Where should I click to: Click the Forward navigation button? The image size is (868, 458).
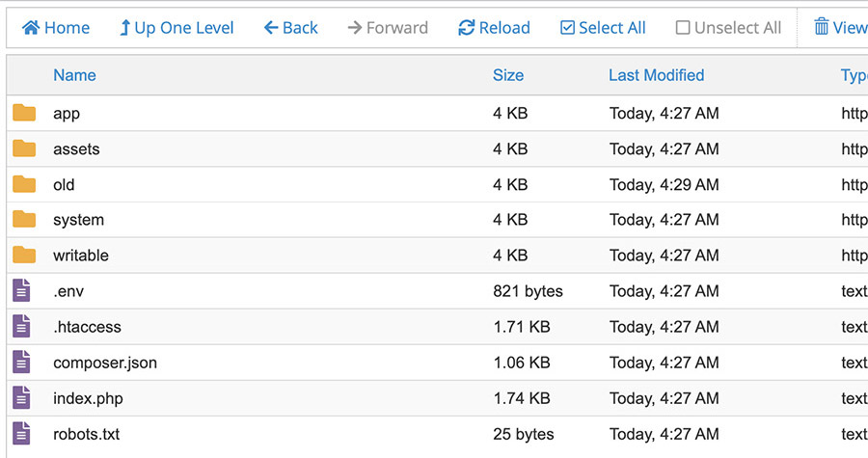pyautogui.click(x=388, y=28)
